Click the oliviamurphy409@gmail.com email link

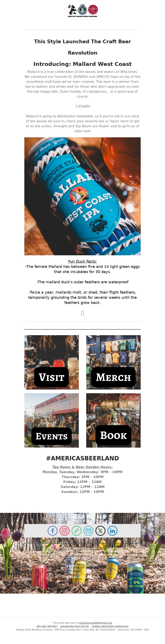(95, 623)
